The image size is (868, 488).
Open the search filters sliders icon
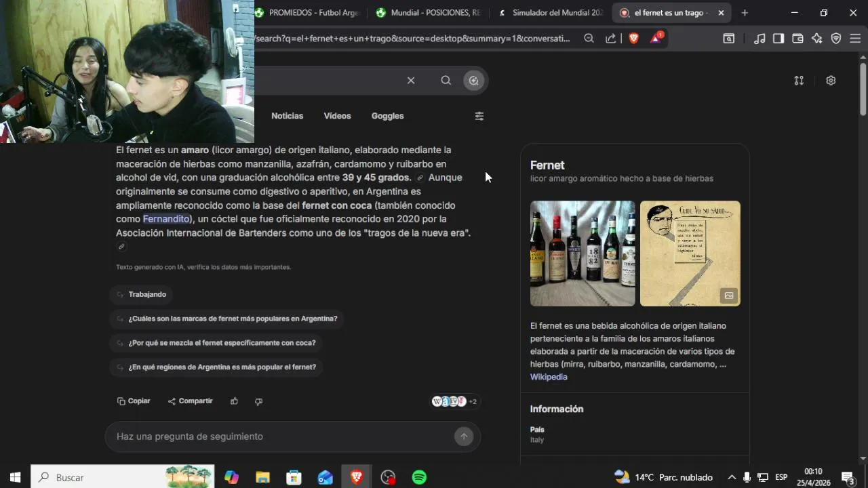click(x=479, y=116)
